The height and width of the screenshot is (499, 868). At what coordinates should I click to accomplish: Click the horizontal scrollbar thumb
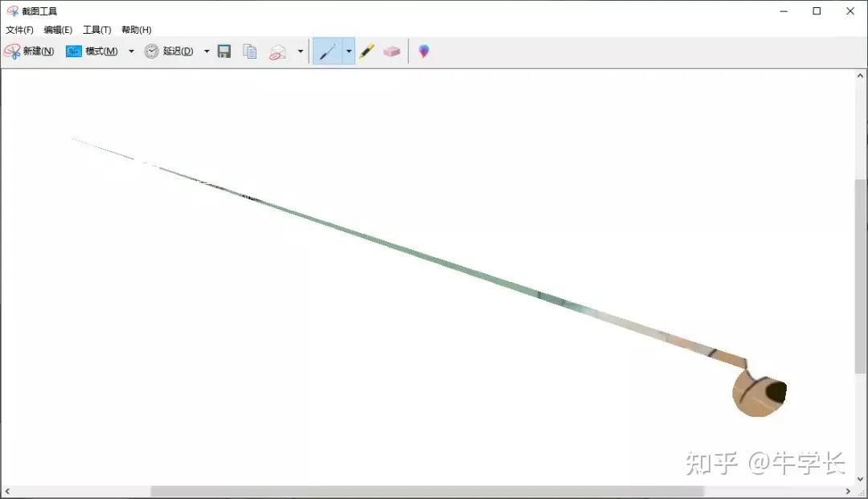(x=426, y=491)
